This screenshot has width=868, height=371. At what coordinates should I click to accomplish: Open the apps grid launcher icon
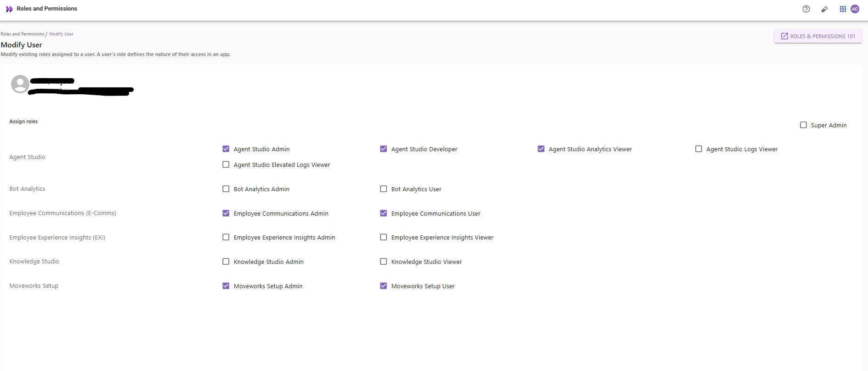pyautogui.click(x=843, y=9)
